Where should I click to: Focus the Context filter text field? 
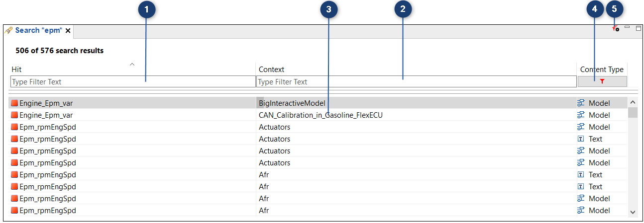(x=416, y=81)
